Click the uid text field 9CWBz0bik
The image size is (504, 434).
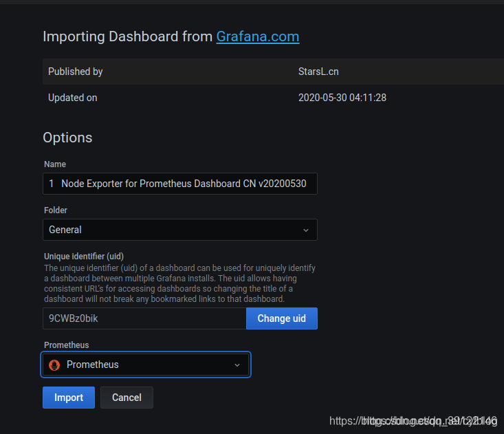pyautogui.click(x=144, y=318)
